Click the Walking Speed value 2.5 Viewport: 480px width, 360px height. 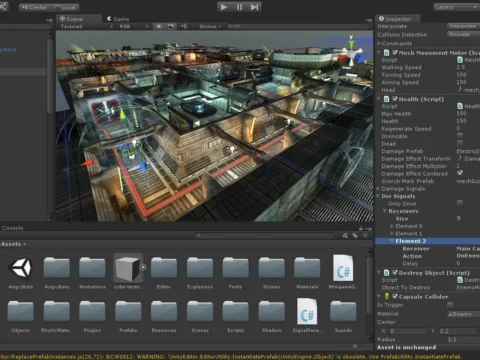click(x=461, y=67)
